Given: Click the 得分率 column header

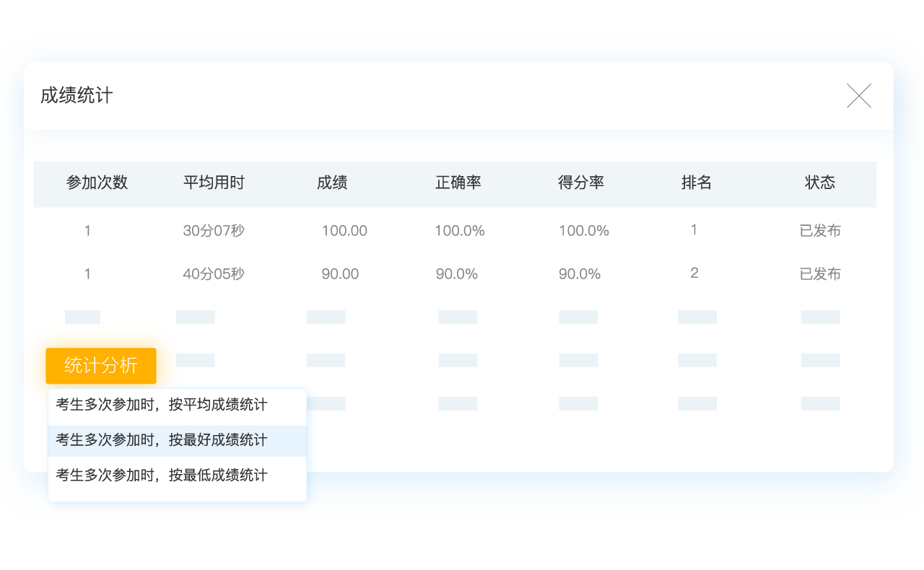Looking at the screenshot, I should pos(581,183).
